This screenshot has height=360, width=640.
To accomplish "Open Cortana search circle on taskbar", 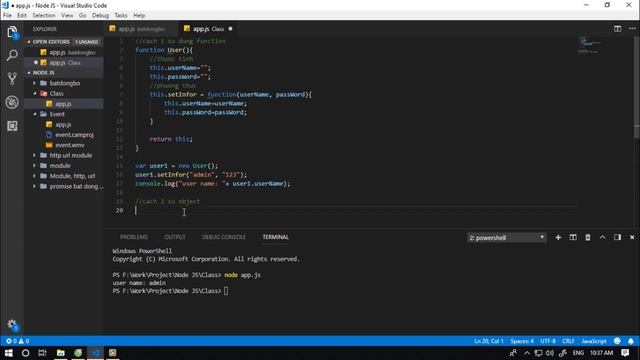I will pos(25,353).
